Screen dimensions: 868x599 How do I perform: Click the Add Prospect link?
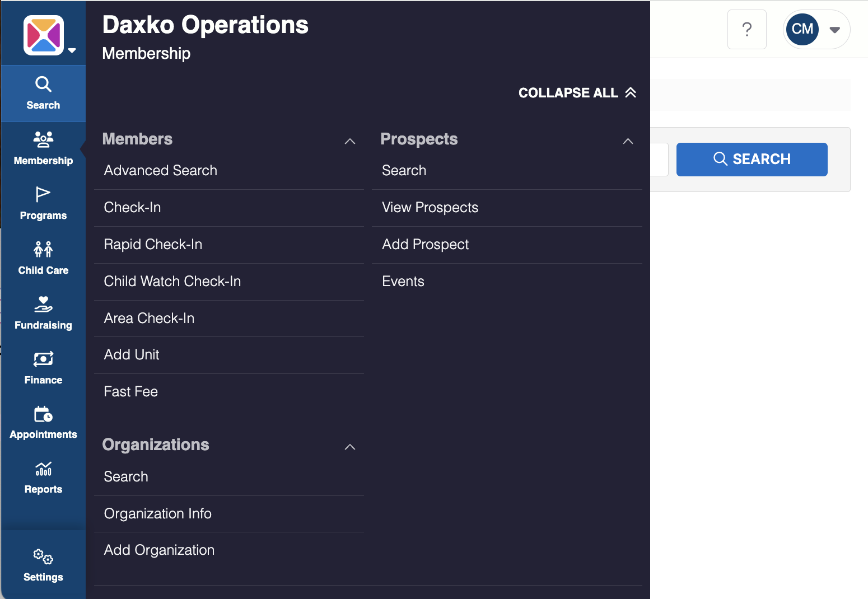coord(425,245)
